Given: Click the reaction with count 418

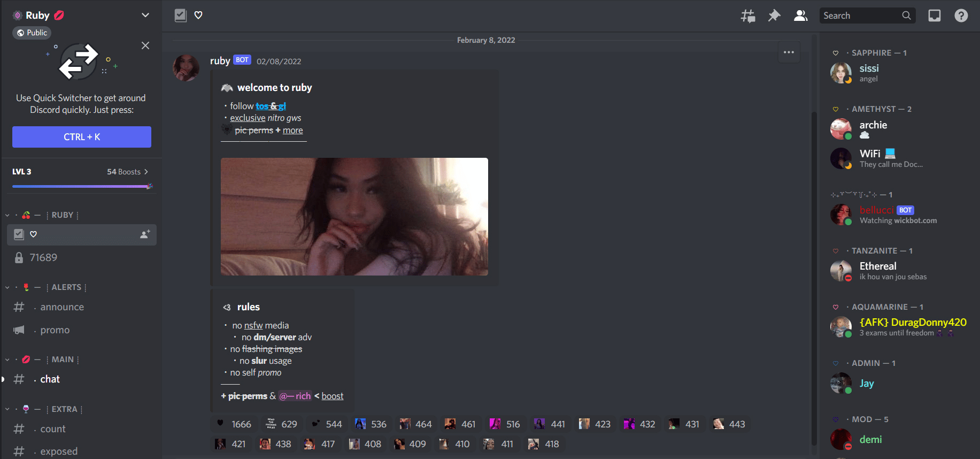Looking at the screenshot, I should point(544,444).
